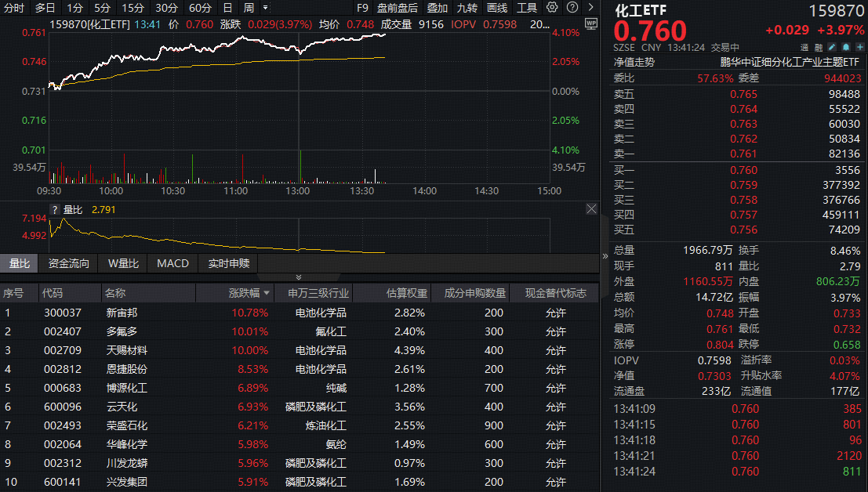The width and height of the screenshot is (868, 492).
Task: Enable 九转 nine-turn indicator
Action: pyautogui.click(x=467, y=8)
